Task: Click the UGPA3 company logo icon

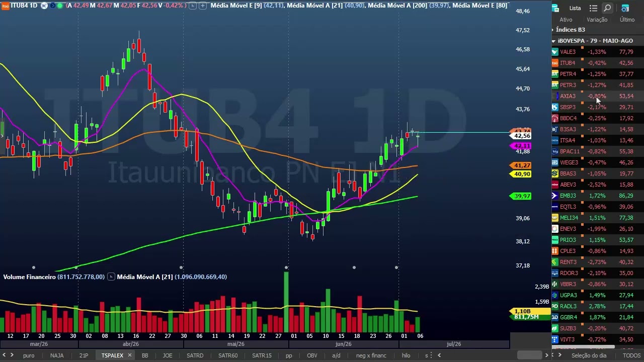Action: click(x=555, y=295)
